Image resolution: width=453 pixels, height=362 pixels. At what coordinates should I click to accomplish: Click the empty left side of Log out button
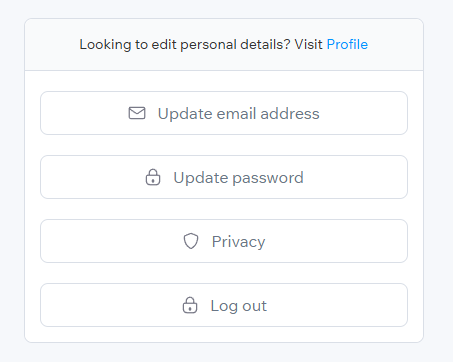pyautogui.click(x=112, y=305)
